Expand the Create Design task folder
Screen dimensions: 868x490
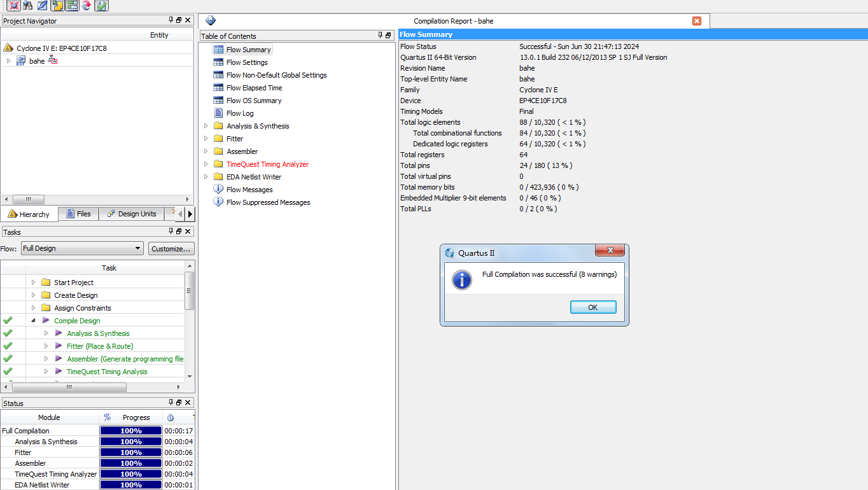34,295
